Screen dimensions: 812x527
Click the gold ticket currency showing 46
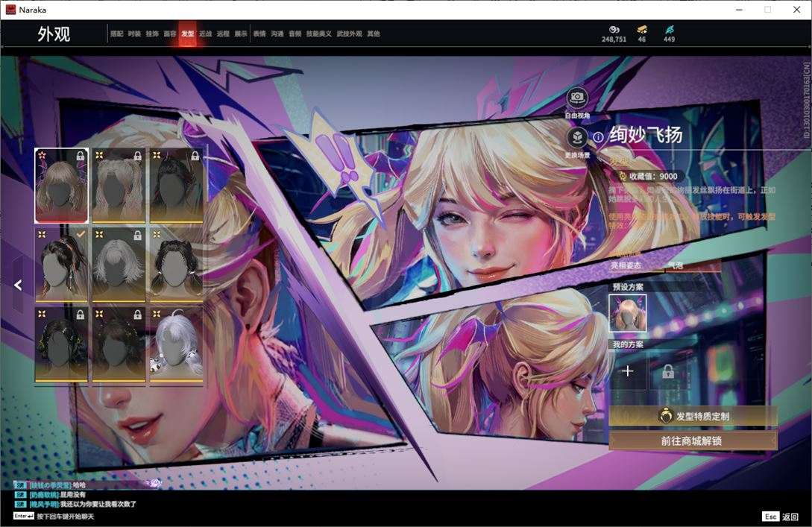point(642,30)
